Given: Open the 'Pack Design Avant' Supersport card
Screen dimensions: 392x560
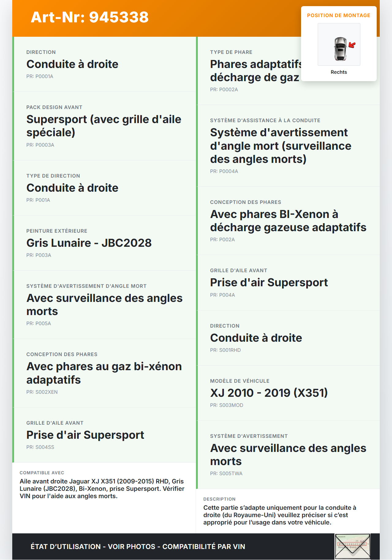Looking at the screenshot, I should [104, 126].
